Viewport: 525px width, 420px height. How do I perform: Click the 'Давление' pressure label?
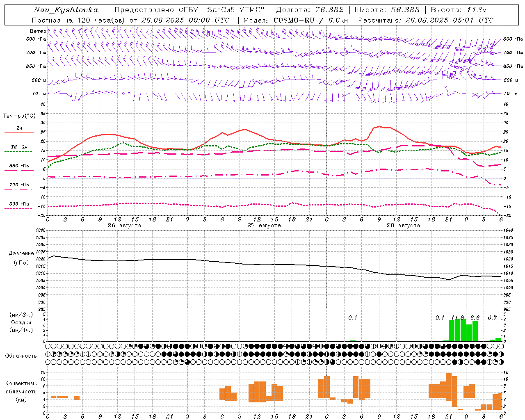21,253
